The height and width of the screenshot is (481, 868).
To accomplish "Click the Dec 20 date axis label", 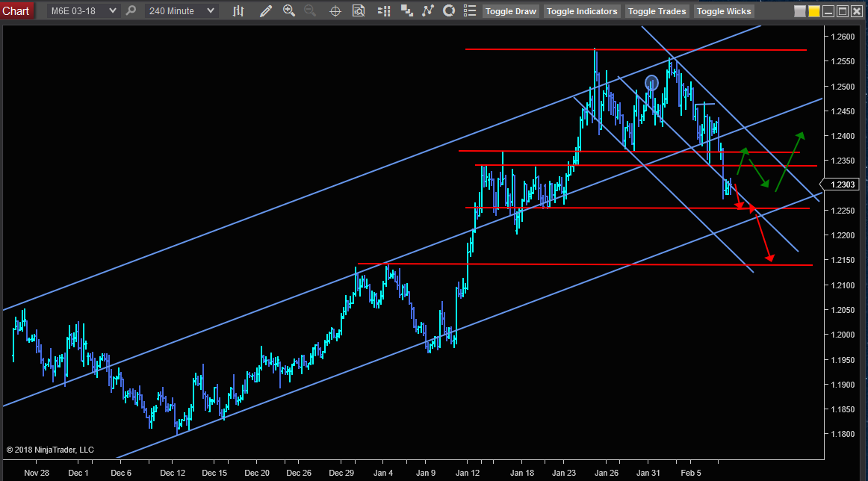I will coord(257,473).
